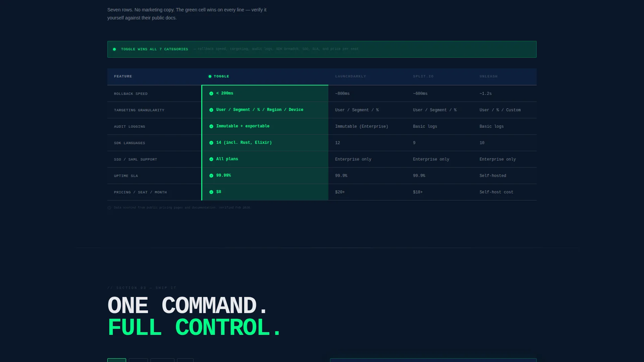Click the check icon beside 'Immutable + exportable'
The width and height of the screenshot is (644, 362).
pos(211,126)
